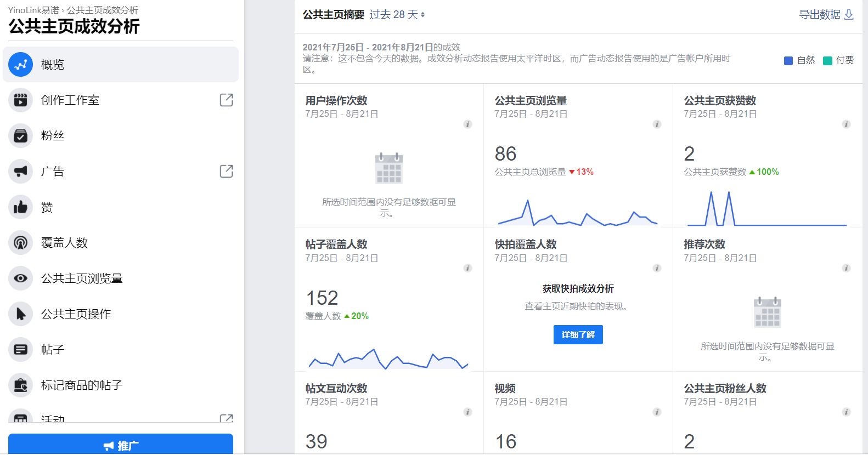Click info icon in 公共主页获赞数 card
Viewport: 868px width, 455px height.
[x=846, y=124]
